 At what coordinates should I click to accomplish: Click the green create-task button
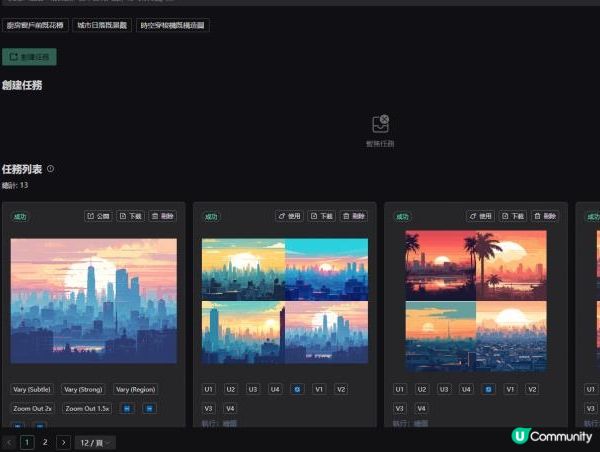click(29, 57)
